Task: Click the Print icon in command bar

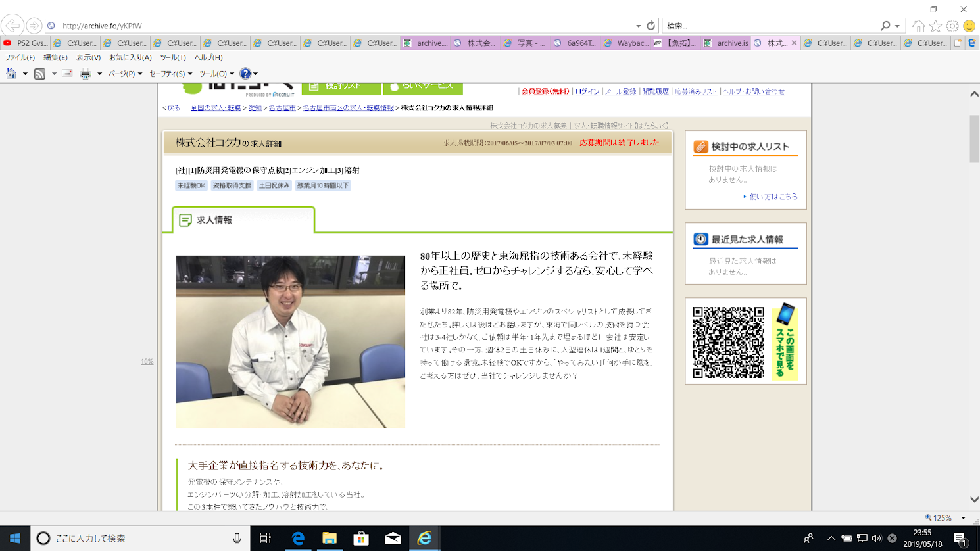Action: pyautogui.click(x=86, y=74)
